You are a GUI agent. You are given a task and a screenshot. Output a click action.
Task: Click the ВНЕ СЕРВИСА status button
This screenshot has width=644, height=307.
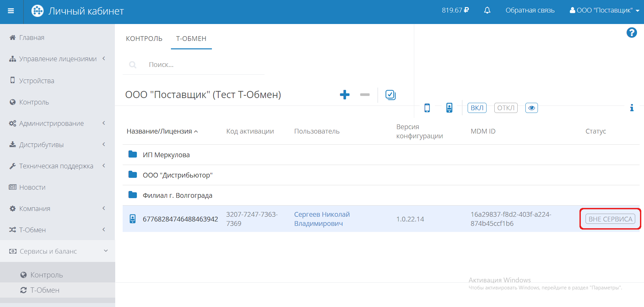click(610, 219)
